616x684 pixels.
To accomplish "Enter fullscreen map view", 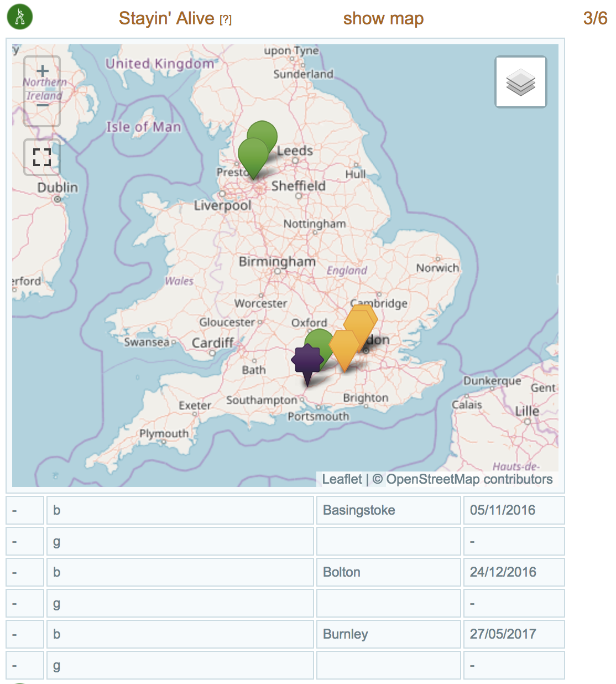I will point(42,157).
